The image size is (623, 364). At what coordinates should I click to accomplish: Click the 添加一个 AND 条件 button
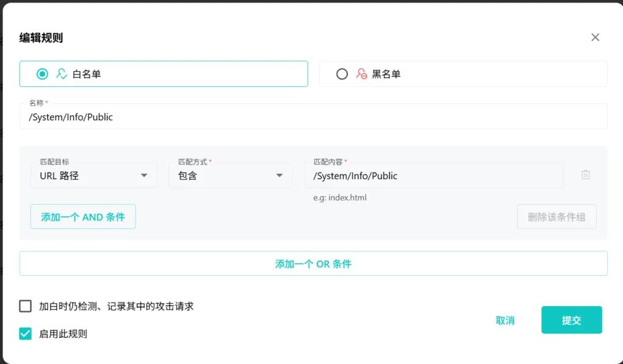83,217
